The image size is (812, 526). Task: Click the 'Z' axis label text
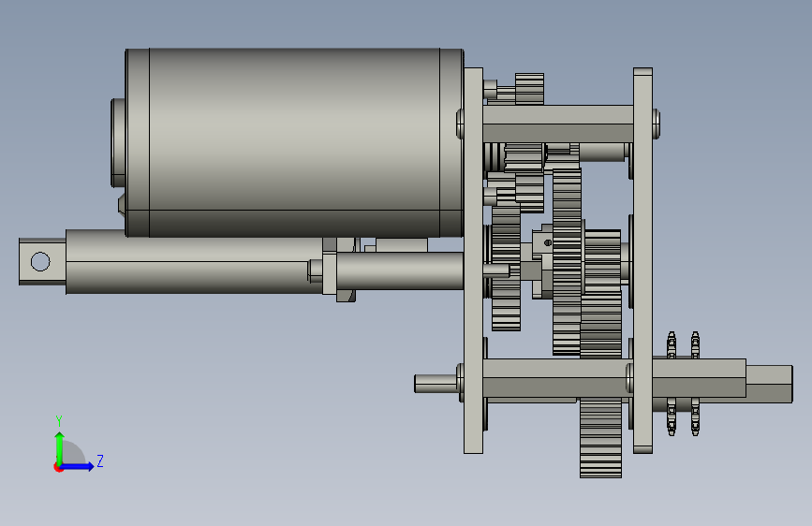(100, 460)
